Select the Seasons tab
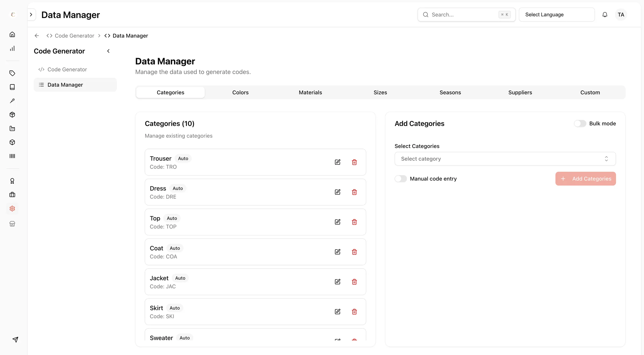This screenshot has height=355, width=644. point(450,92)
